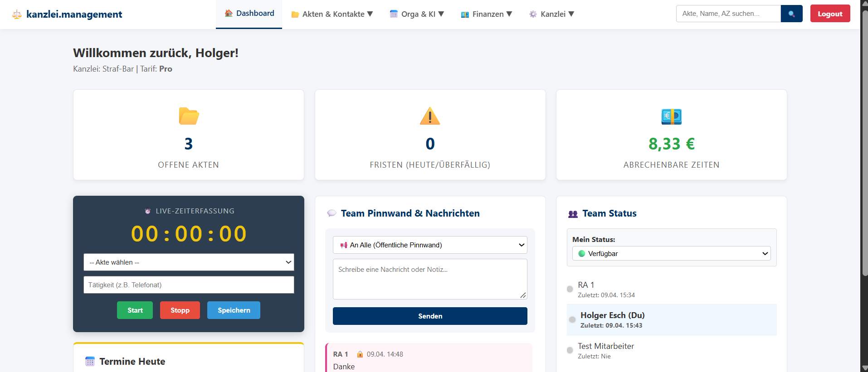The width and height of the screenshot is (868, 372).
Task: Expand the Finanzen menu
Action: pos(487,14)
